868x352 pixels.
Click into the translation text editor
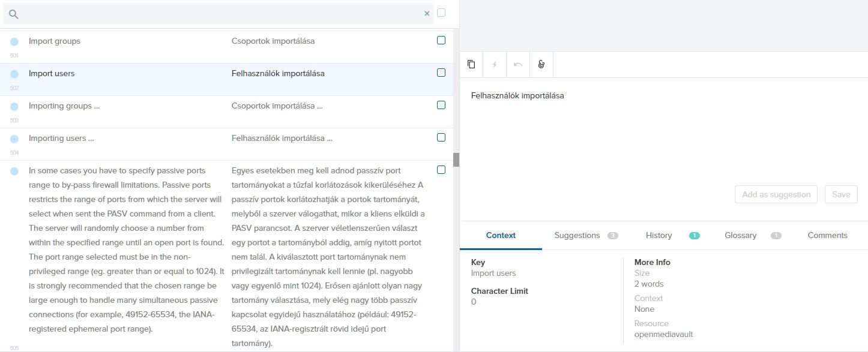click(x=660, y=132)
